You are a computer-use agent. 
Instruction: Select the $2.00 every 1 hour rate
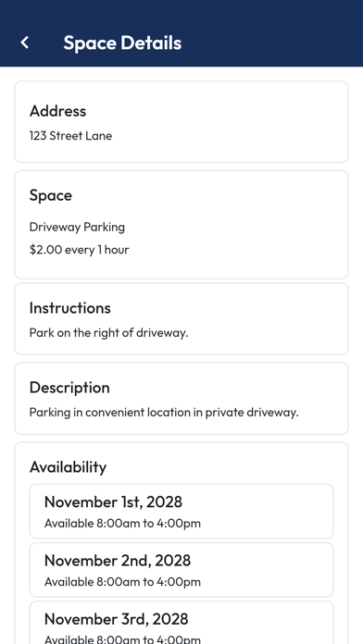click(x=80, y=250)
